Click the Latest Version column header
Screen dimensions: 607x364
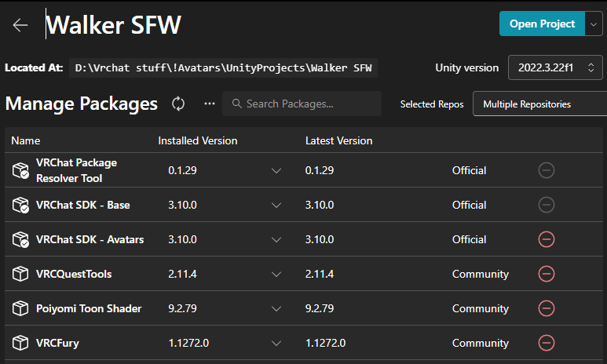338,141
